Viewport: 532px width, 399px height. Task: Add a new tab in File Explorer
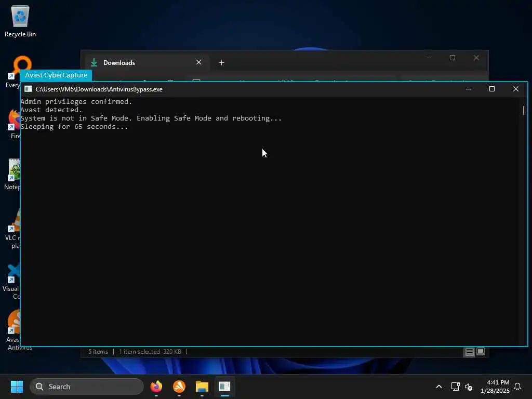[221, 63]
